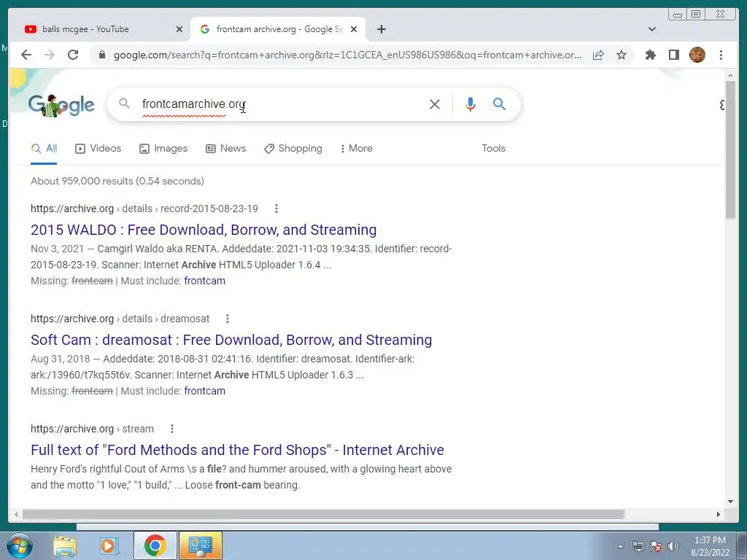This screenshot has height=560, width=747.
Task: Open search Tools
Action: 493,149
